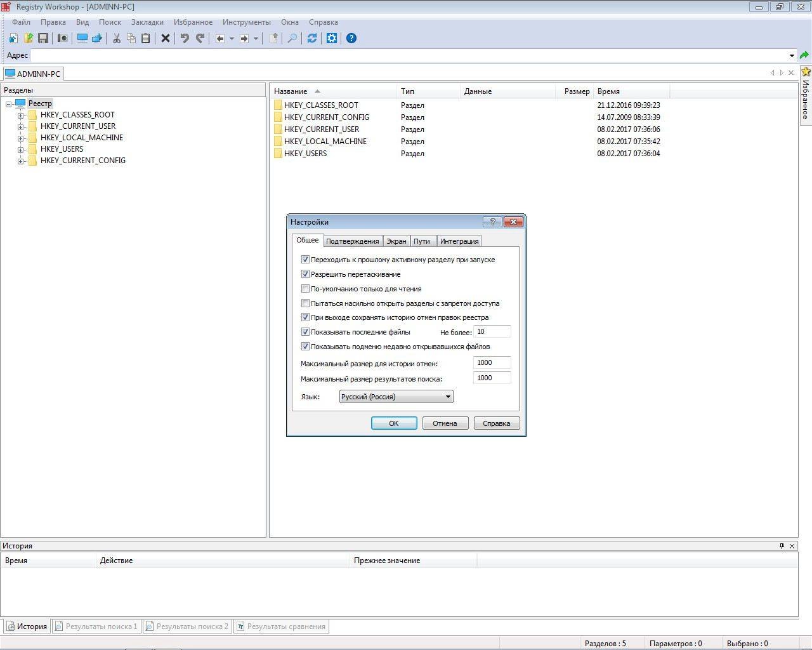The height and width of the screenshot is (650, 812).
Task: Open the address bar history dropdown arrow
Action: (792, 55)
